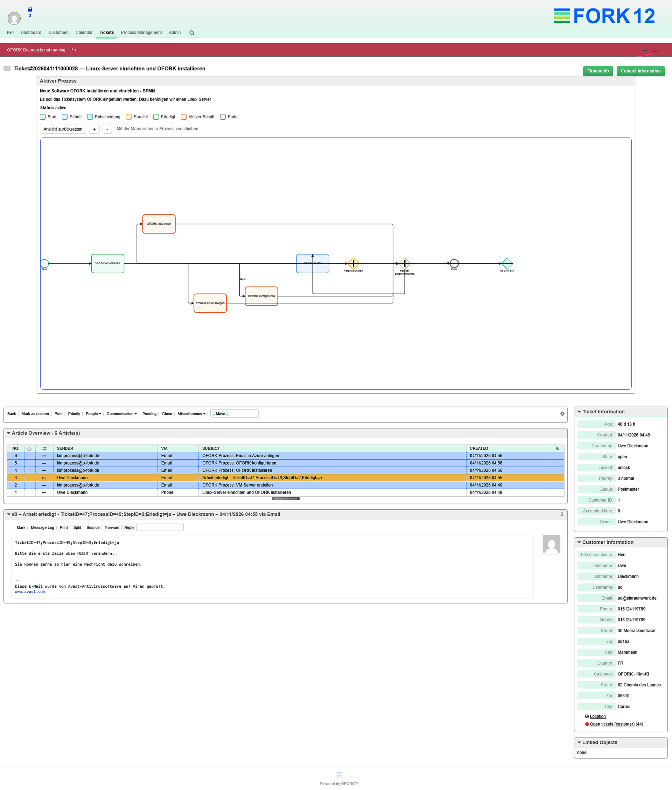Click the Schritt legend color box
The width and height of the screenshot is (672, 790).
[x=65, y=117]
